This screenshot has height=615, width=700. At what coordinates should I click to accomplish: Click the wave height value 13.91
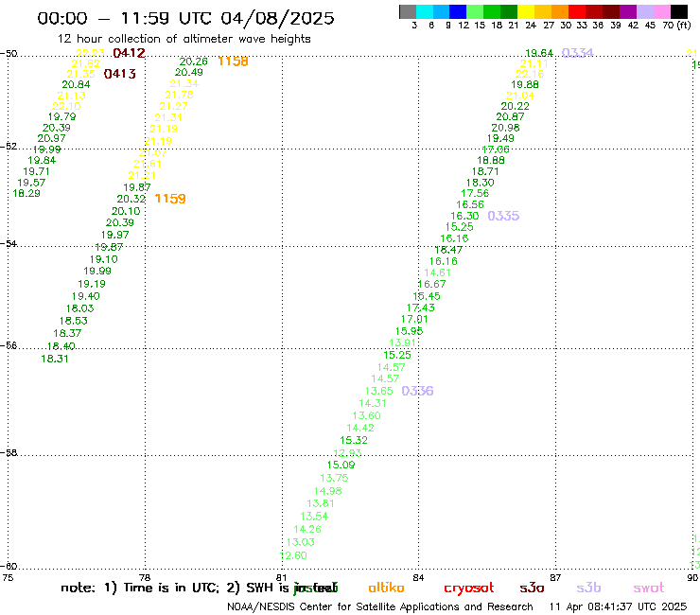[x=403, y=343]
